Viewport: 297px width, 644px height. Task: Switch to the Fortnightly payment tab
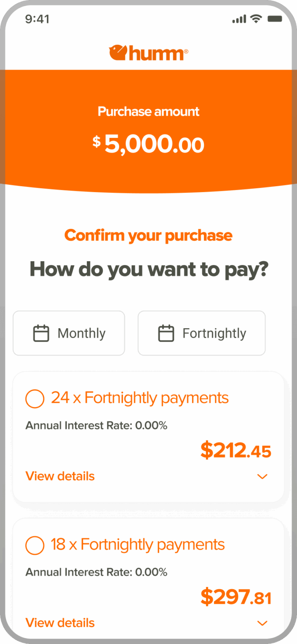coord(201,332)
